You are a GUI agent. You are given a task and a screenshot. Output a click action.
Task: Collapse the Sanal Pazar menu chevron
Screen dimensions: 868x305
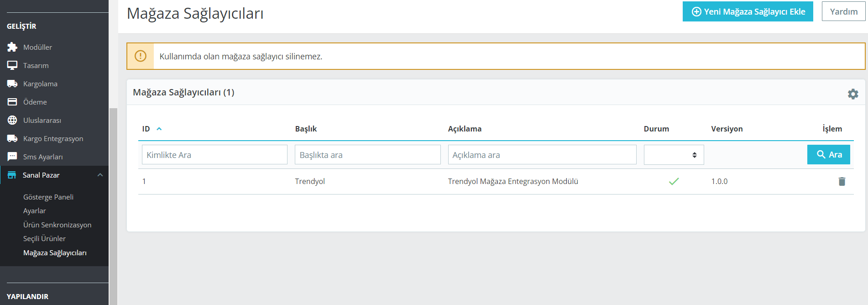point(100,175)
